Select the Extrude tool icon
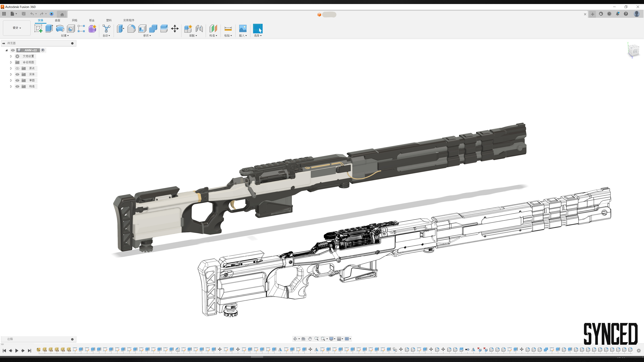Image resolution: width=644 pixels, height=362 pixels. pyautogui.click(x=49, y=28)
